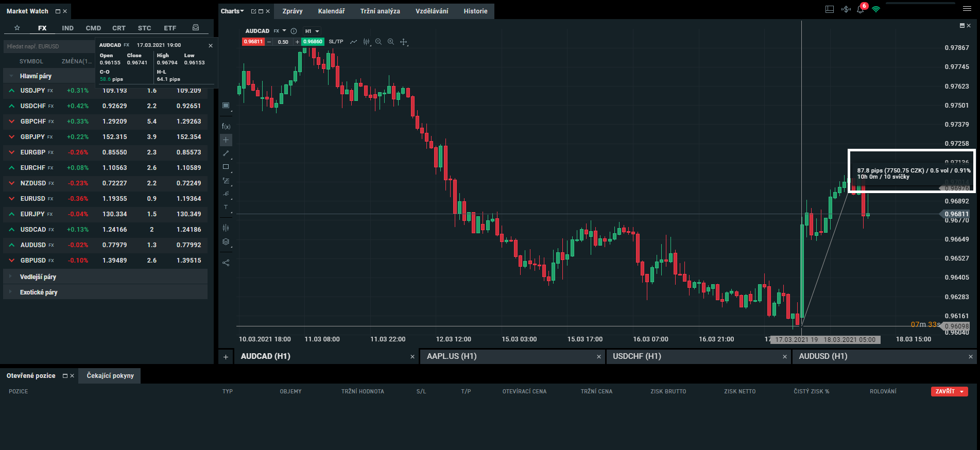
Task: Open the workspace layout icon
Action: (x=829, y=9)
